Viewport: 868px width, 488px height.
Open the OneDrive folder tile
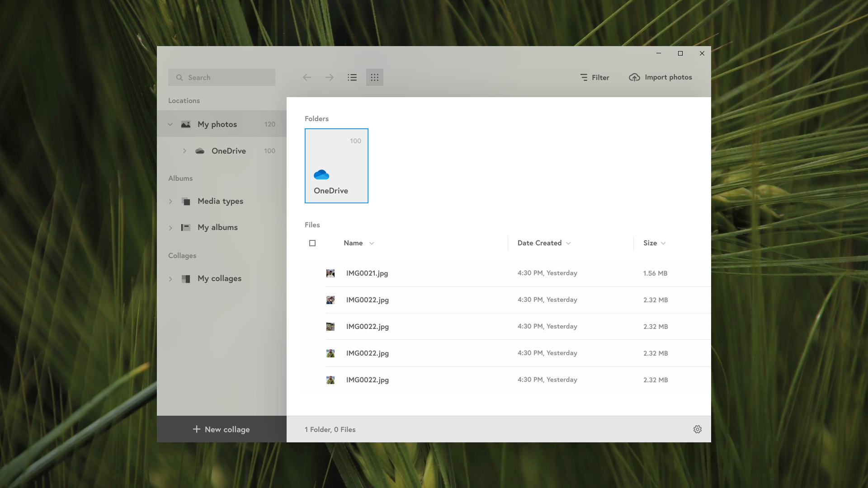tap(336, 166)
